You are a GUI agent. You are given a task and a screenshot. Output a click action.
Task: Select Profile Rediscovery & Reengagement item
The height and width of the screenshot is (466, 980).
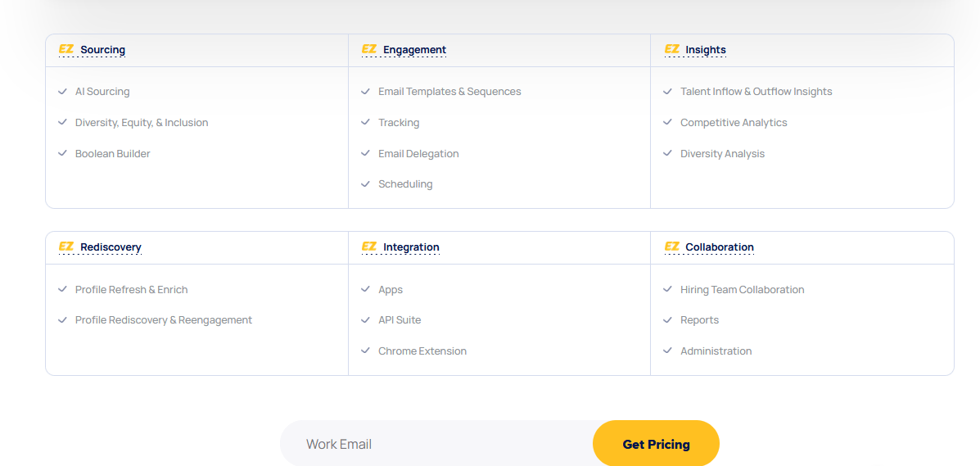164,319
